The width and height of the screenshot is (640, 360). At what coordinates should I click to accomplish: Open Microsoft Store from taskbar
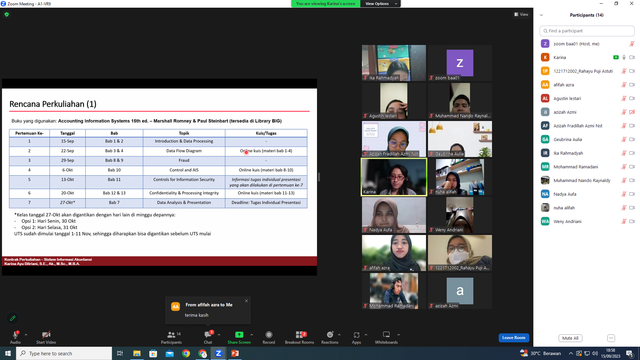153,353
